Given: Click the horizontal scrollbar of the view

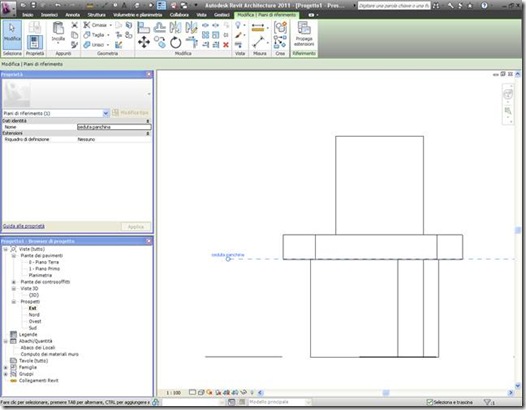Looking at the screenshot, I should coord(386,393).
